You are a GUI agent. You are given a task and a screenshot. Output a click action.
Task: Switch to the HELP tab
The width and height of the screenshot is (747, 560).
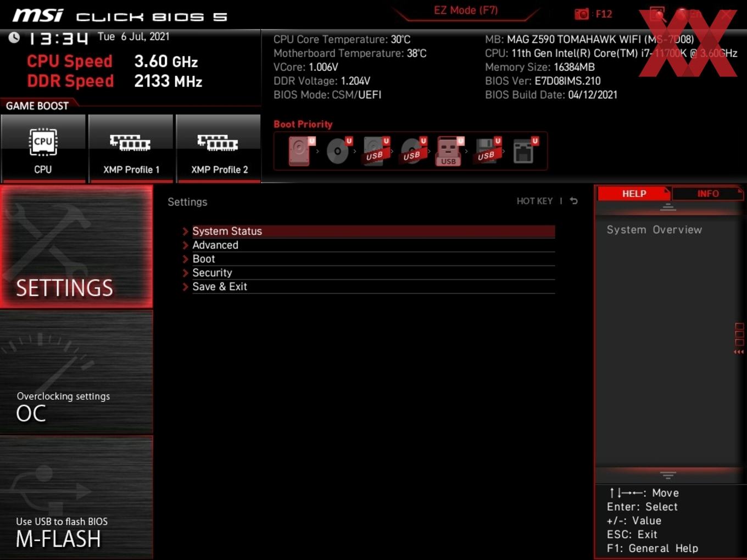pyautogui.click(x=634, y=194)
